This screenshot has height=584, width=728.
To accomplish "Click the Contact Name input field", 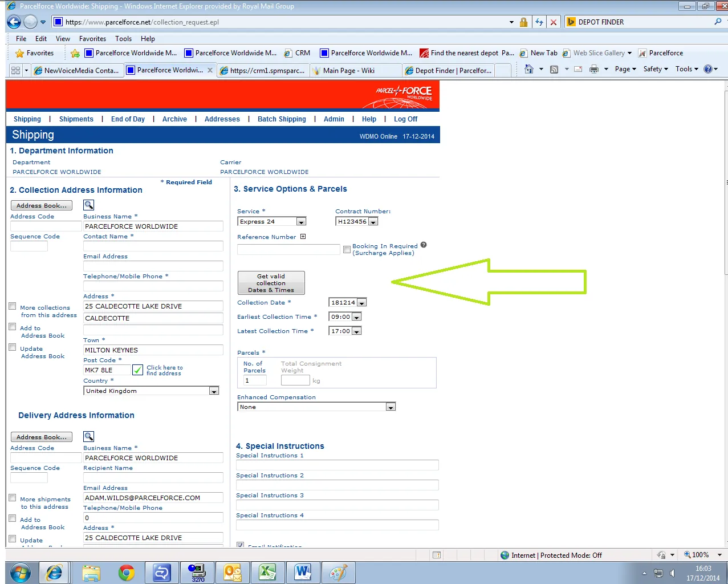I will pyautogui.click(x=153, y=246).
